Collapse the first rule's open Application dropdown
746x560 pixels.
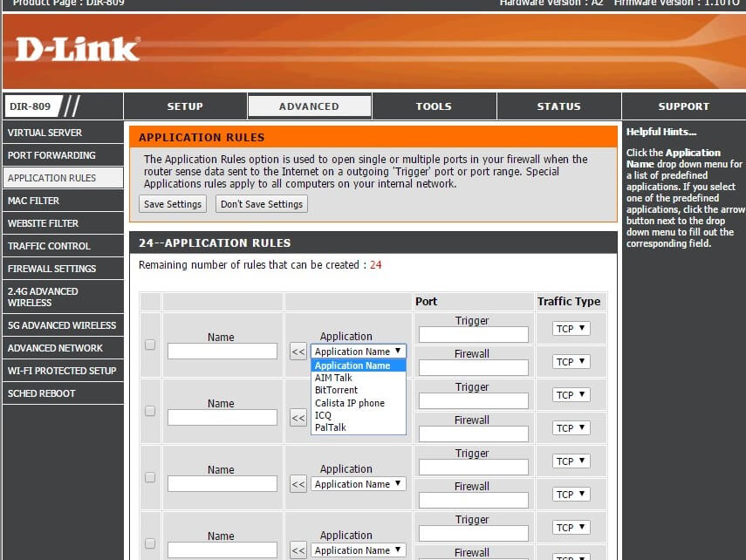(359, 352)
